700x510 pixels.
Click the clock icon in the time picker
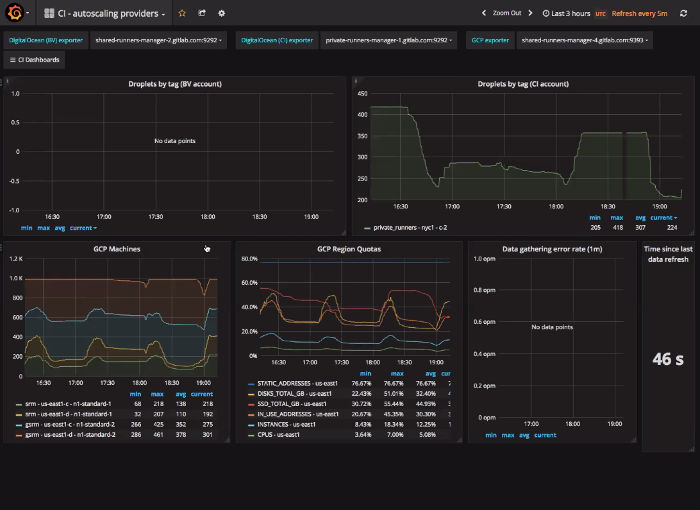(x=545, y=13)
